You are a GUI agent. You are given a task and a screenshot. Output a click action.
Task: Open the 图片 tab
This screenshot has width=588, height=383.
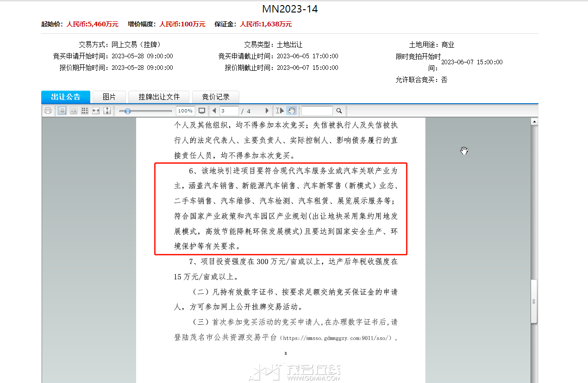pyautogui.click(x=109, y=97)
